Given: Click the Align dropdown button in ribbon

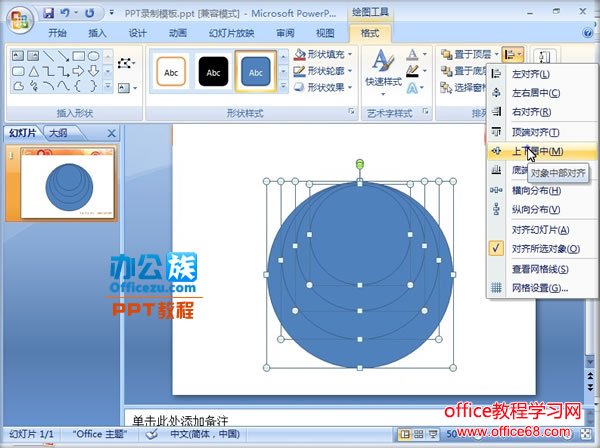Looking at the screenshot, I should click(x=512, y=55).
